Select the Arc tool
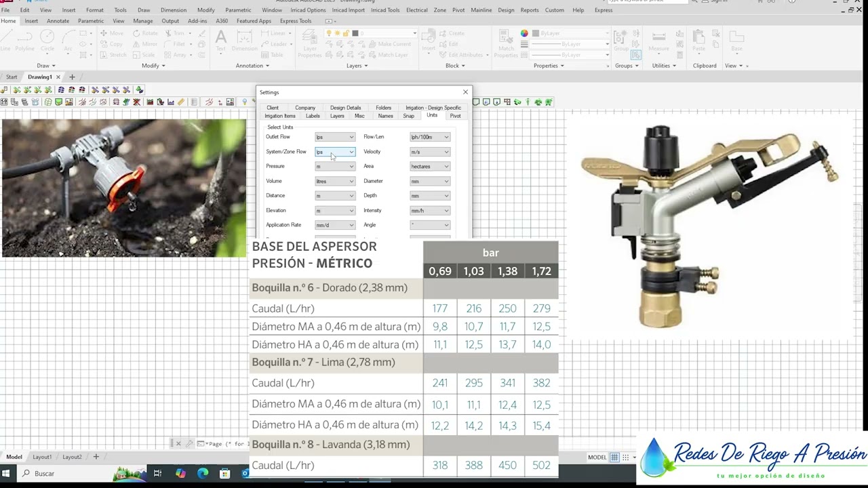This screenshot has height=488, width=868. pos(68,40)
